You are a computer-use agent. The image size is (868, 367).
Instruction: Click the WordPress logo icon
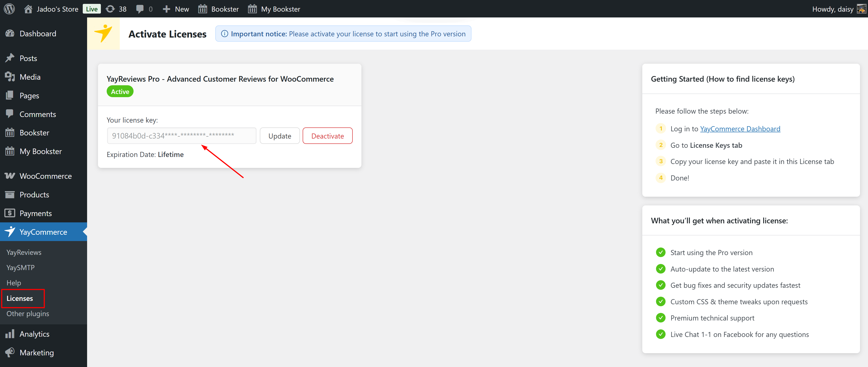coord(9,9)
